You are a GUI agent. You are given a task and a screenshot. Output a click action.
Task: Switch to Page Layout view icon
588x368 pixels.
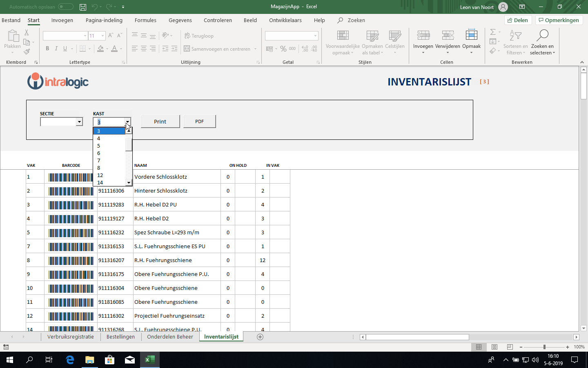click(x=494, y=347)
